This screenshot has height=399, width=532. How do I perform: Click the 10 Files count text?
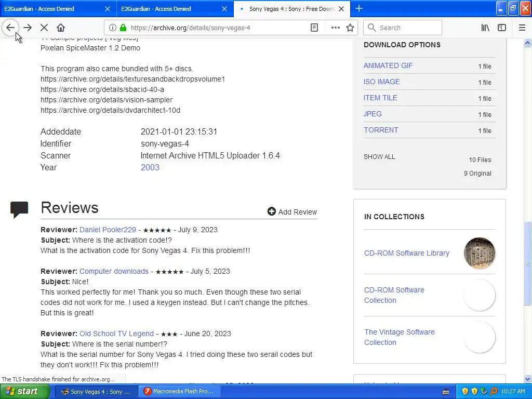480,160
